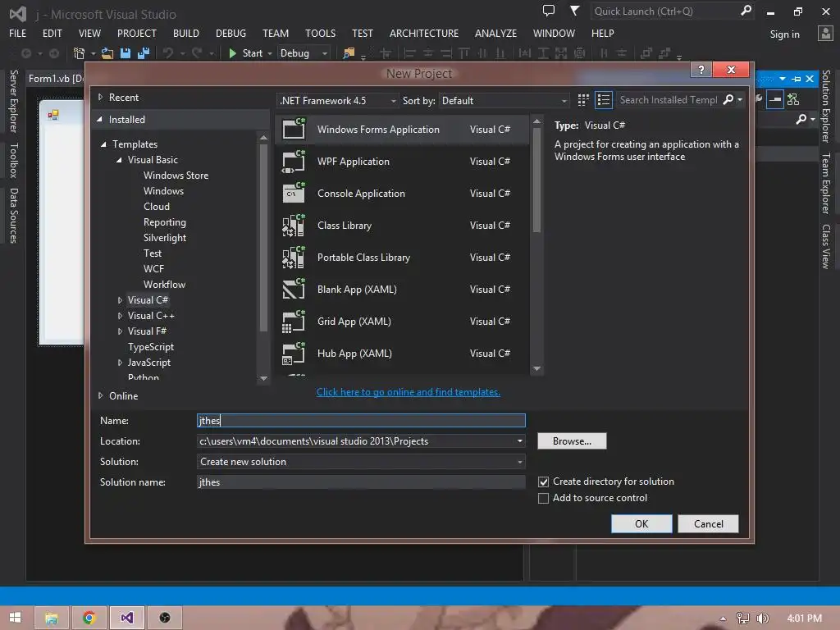The height and width of the screenshot is (630, 840).
Task: Click the Search Installed Templates field
Action: coord(668,99)
